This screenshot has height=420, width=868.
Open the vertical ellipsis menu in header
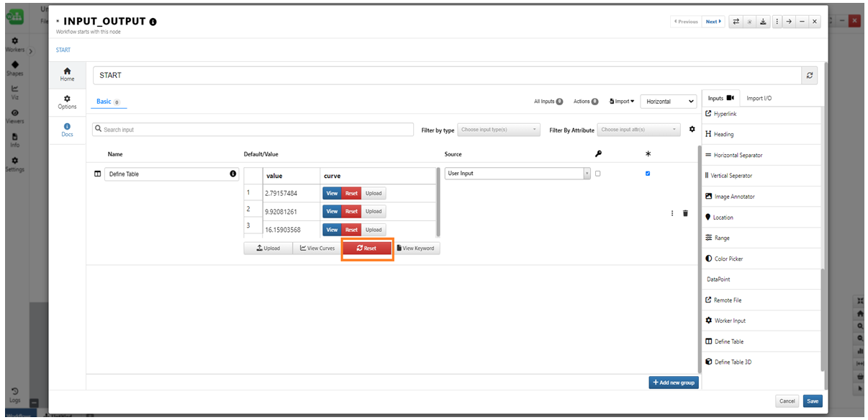pyautogui.click(x=776, y=22)
